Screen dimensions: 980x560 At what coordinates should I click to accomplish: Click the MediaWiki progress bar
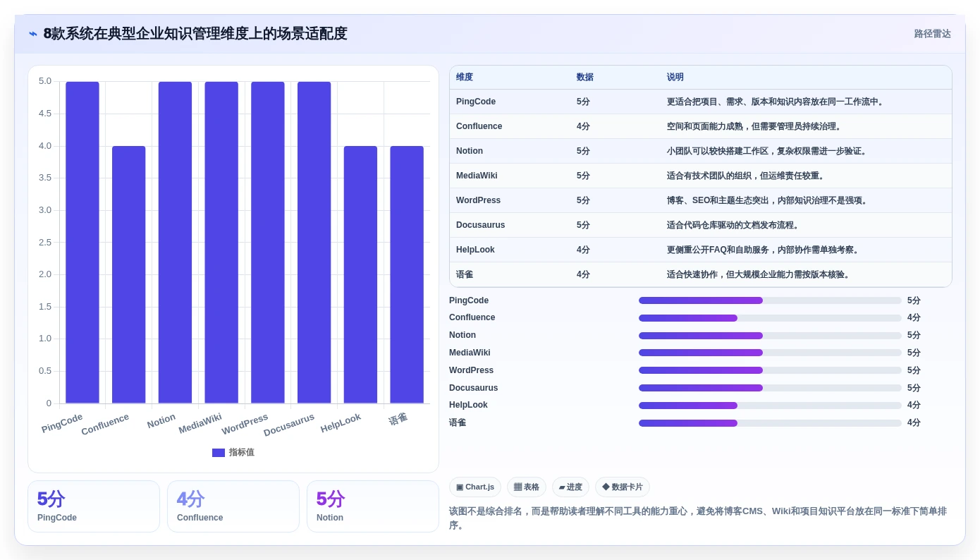coord(770,353)
